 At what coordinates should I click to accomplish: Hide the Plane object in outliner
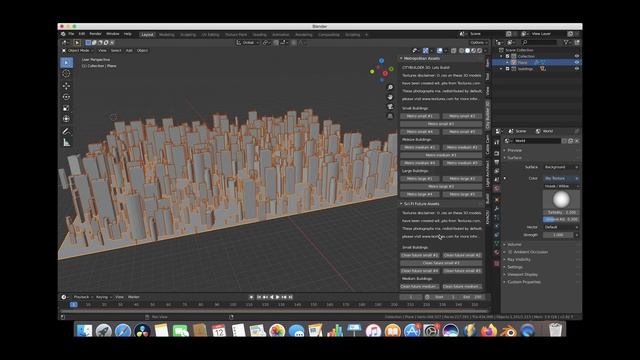pyautogui.click(x=577, y=62)
